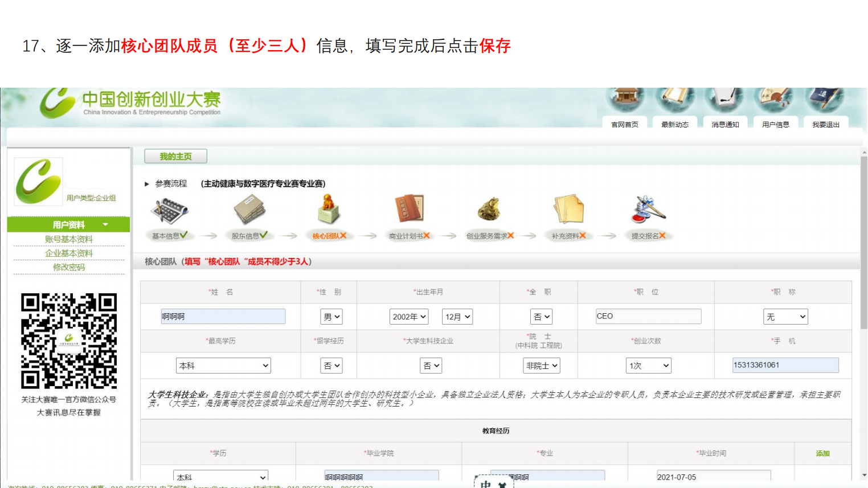868x488 pixels.
Task: Open the 核心团队 step icon
Action: [x=329, y=209]
